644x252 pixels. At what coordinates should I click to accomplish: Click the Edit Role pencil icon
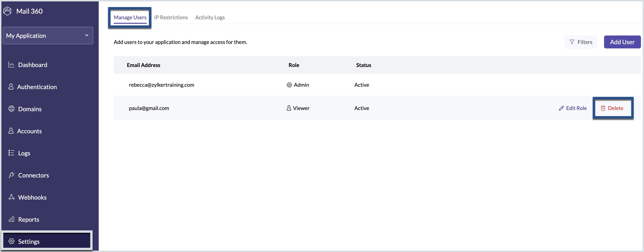[x=561, y=108]
